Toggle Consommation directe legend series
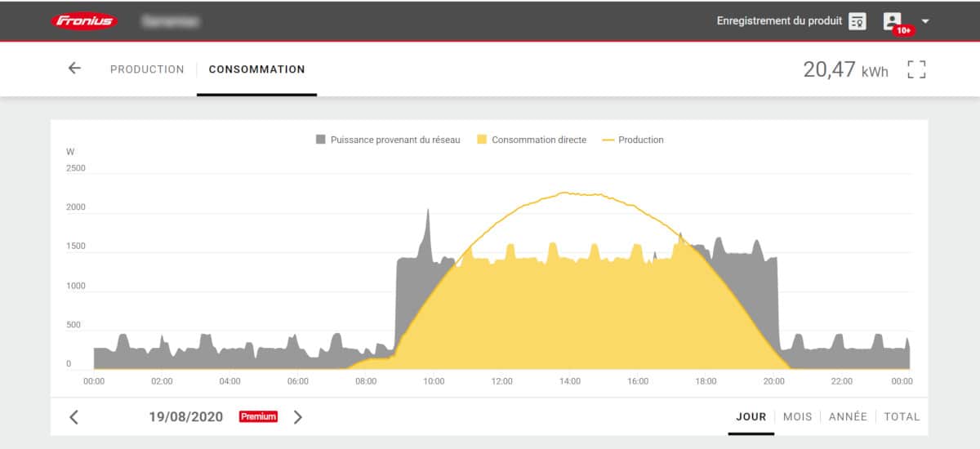Image resolution: width=980 pixels, height=449 pixels. coord(532,140)
